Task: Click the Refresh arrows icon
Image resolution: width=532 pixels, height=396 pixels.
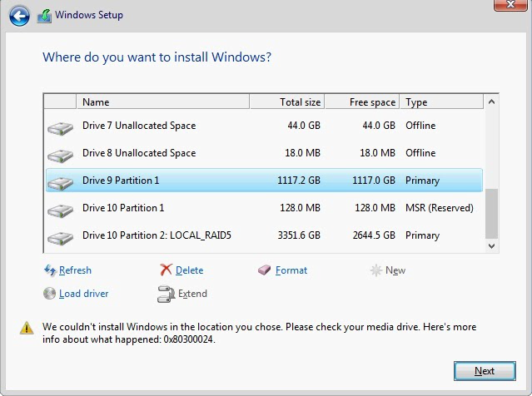Action: 50,270
